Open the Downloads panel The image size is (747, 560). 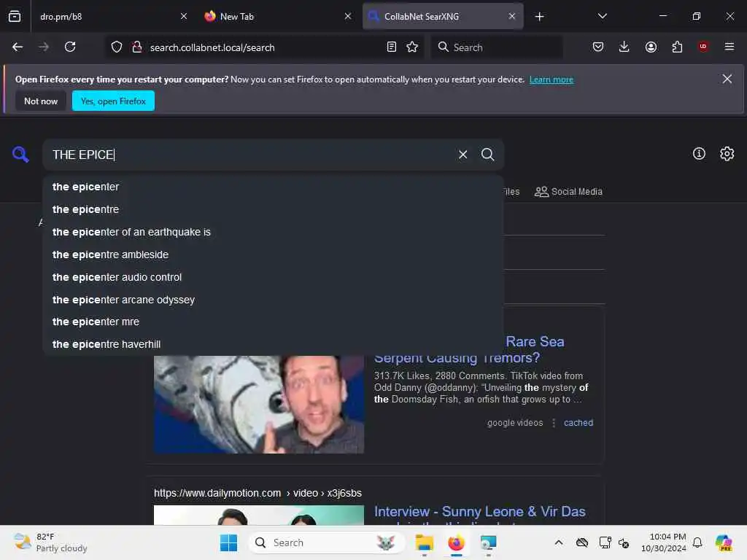tap(624, 47)
